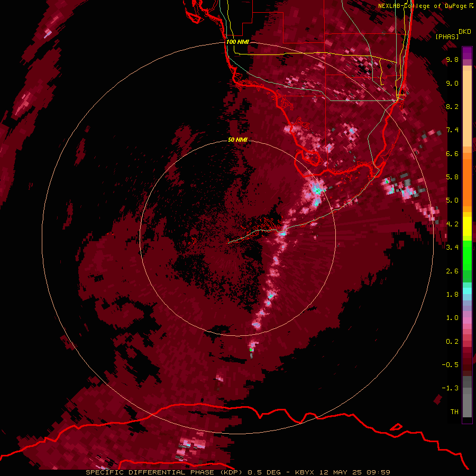Click the 5.0 value on color scale
The width and height of the screenshot is (476, 476).
(452, 200)
